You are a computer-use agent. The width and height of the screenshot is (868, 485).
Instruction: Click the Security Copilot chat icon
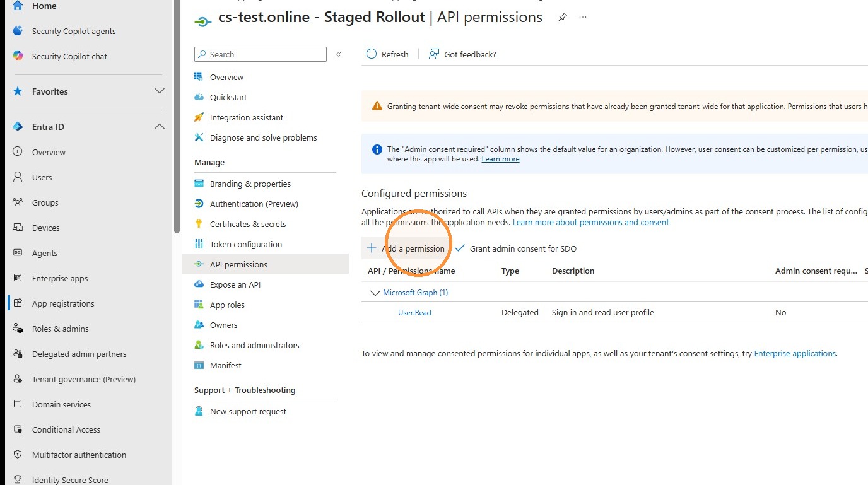[x=18, y=56]
